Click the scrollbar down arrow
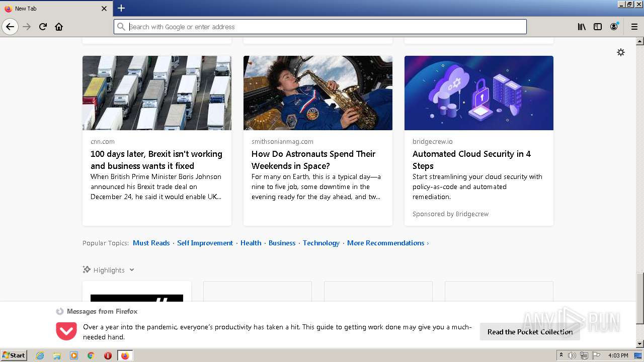This screenshot has height=362, width=644. point(639,344)
